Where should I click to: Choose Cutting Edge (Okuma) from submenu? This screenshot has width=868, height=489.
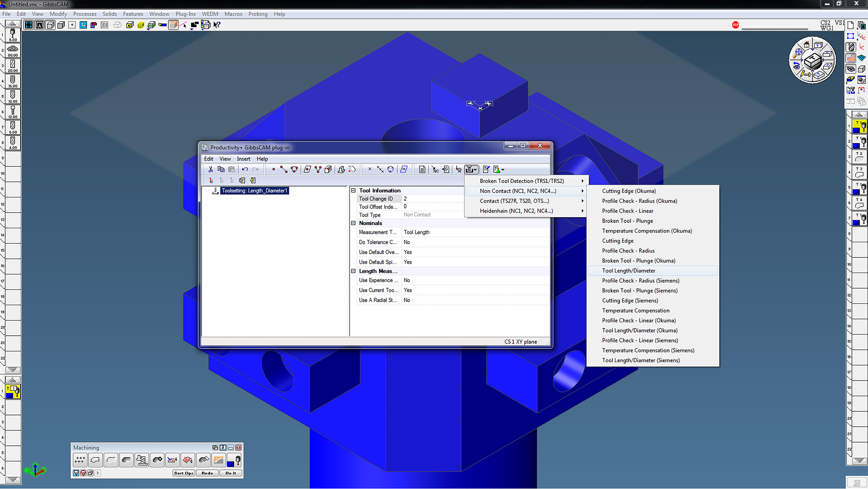point(653,191)
